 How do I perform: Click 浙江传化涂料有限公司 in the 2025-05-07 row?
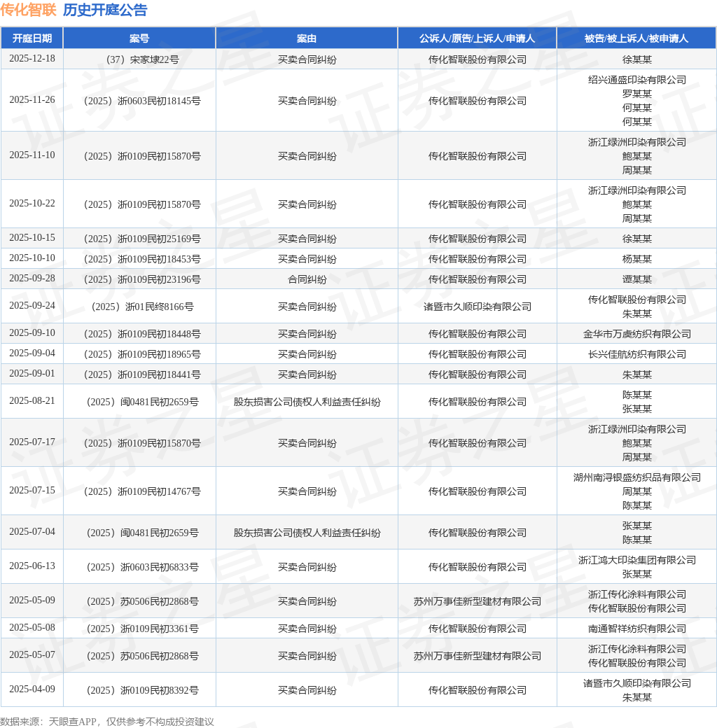tap(637, 649)
